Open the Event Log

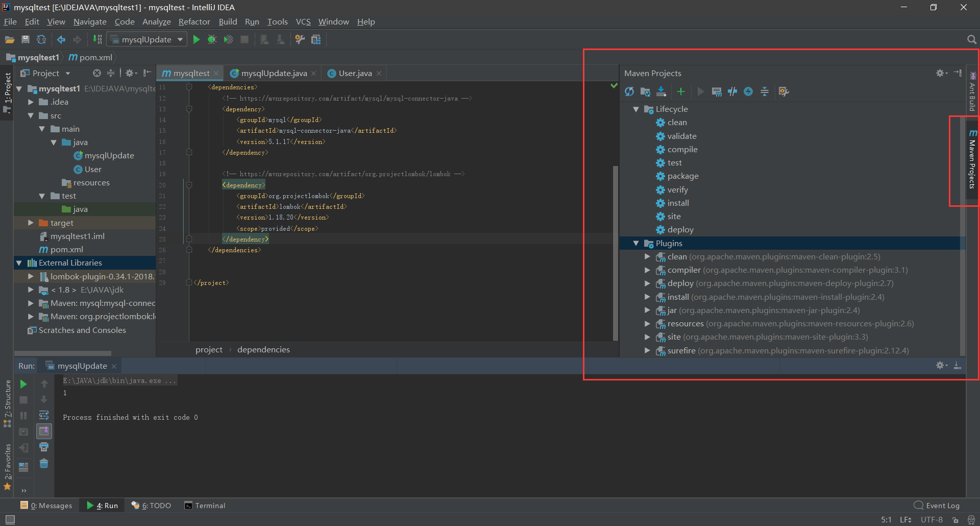point(937,506)
